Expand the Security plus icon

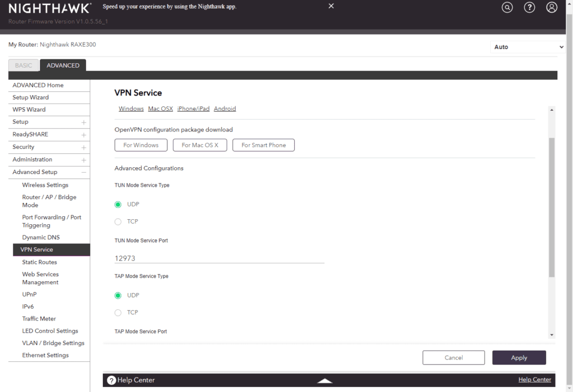point(83,147)
